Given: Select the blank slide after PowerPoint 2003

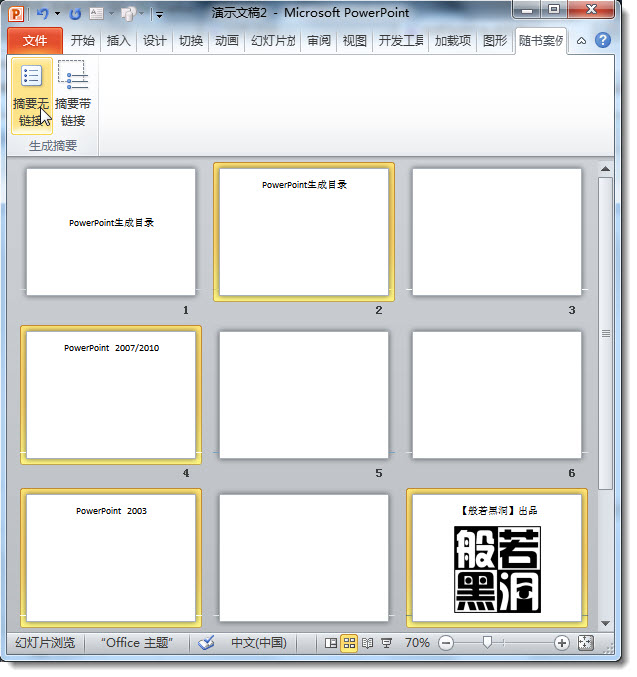Looking at the screenshot, I should 304,558.
